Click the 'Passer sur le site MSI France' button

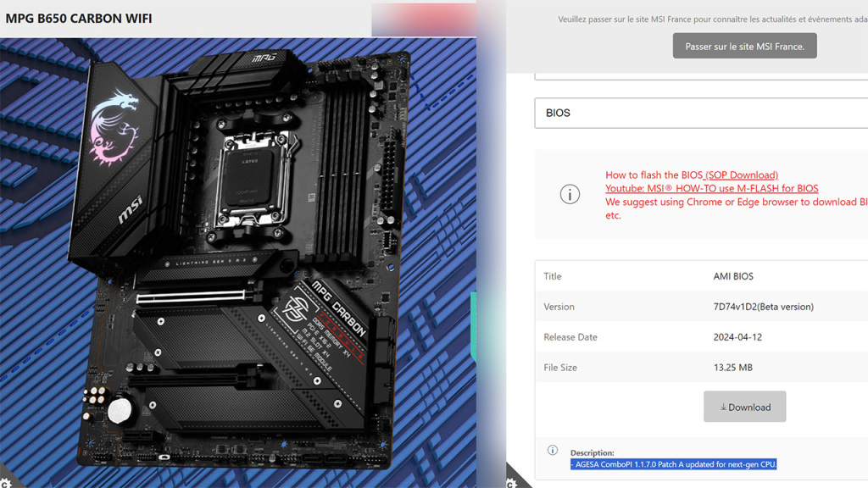tap(744, 46)
